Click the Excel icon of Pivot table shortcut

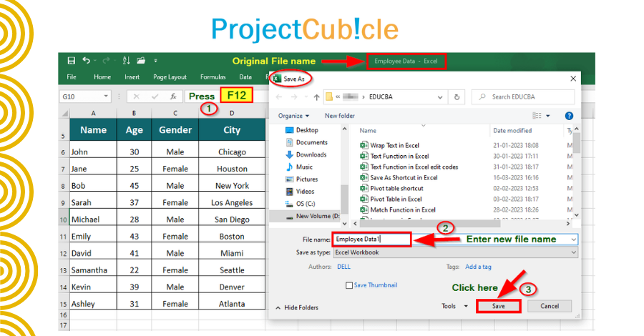pyautogui.click(x=364, y=188)
